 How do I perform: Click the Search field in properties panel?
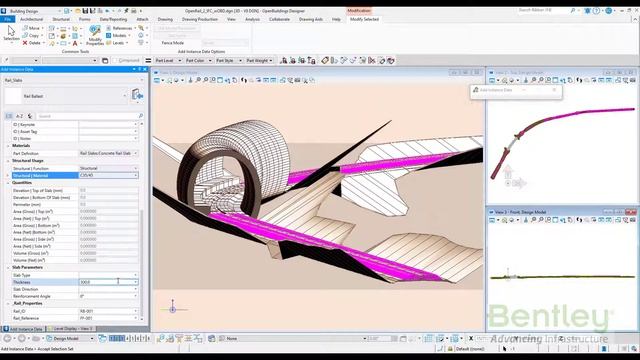coord(87,116)
